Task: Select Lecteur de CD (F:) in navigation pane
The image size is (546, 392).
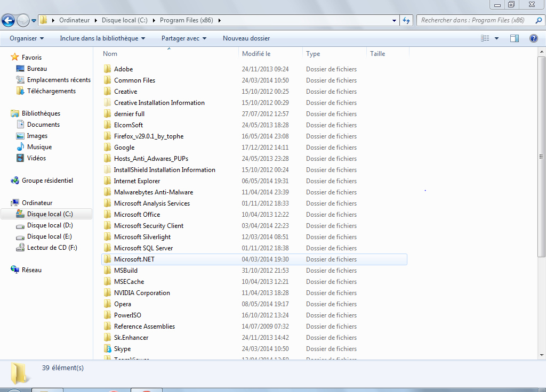Action: (47, 247)
